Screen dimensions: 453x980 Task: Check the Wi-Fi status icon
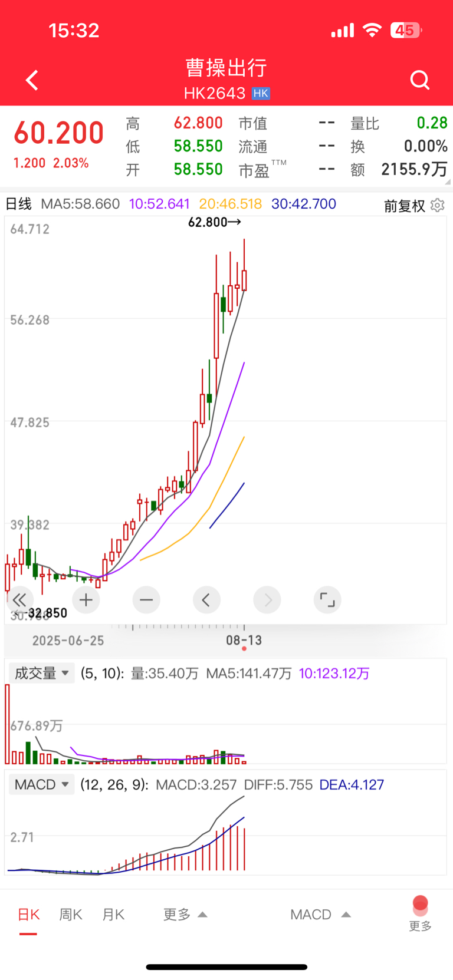372,30
